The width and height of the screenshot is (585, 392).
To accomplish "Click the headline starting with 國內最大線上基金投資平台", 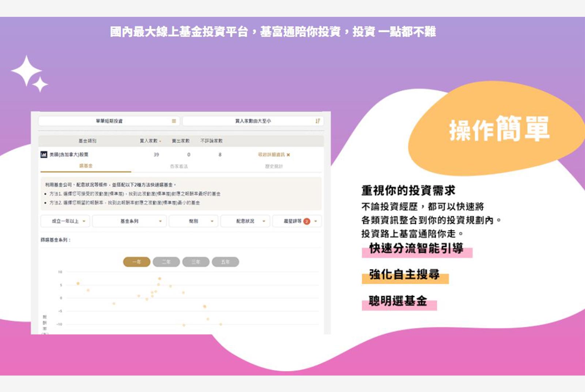I will 273,32.
